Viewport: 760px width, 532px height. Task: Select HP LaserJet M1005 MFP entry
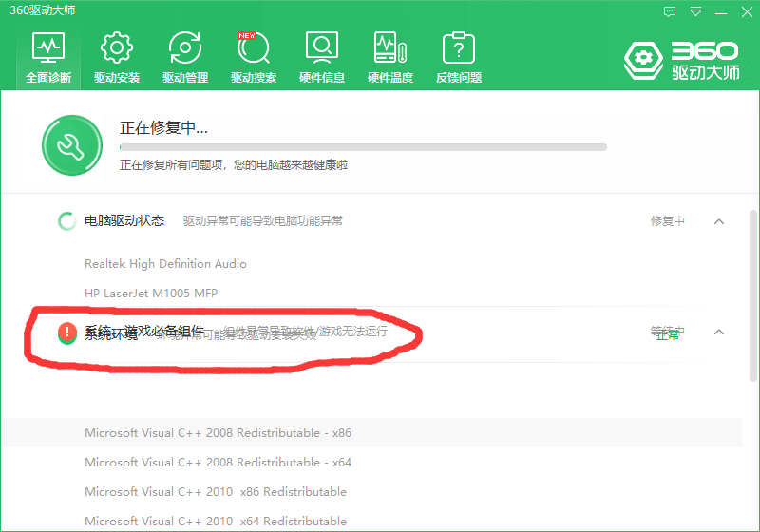click(x=151, y=294)
